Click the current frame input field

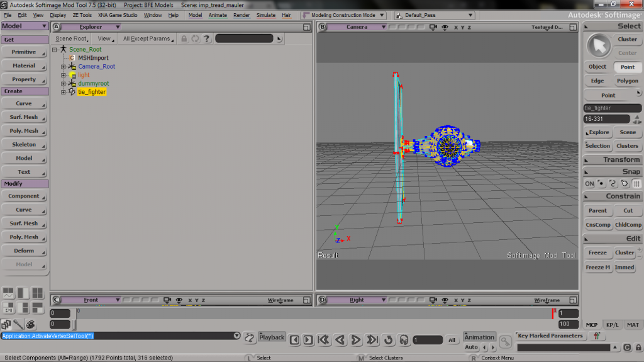point(428,340)
